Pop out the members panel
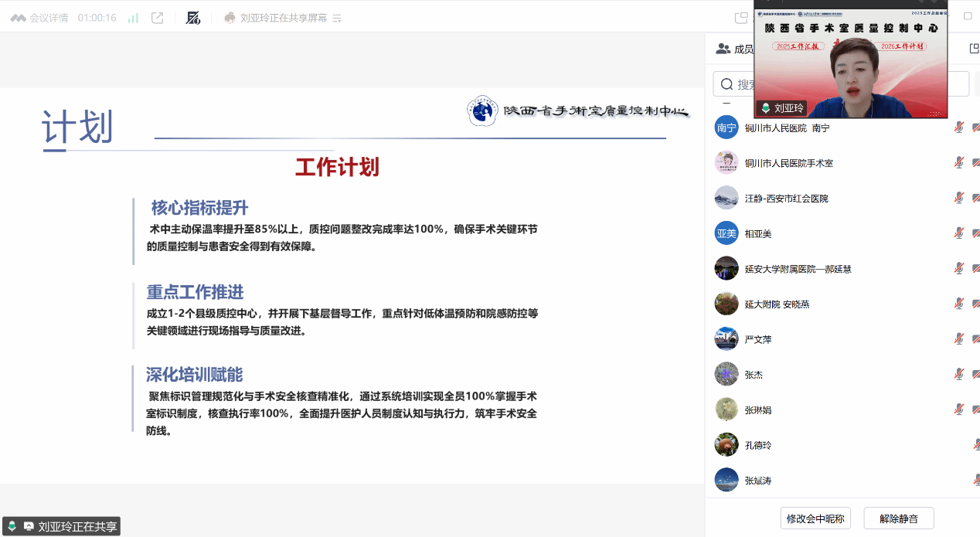This screenshot has width=980, height=537. pos(974,49)
